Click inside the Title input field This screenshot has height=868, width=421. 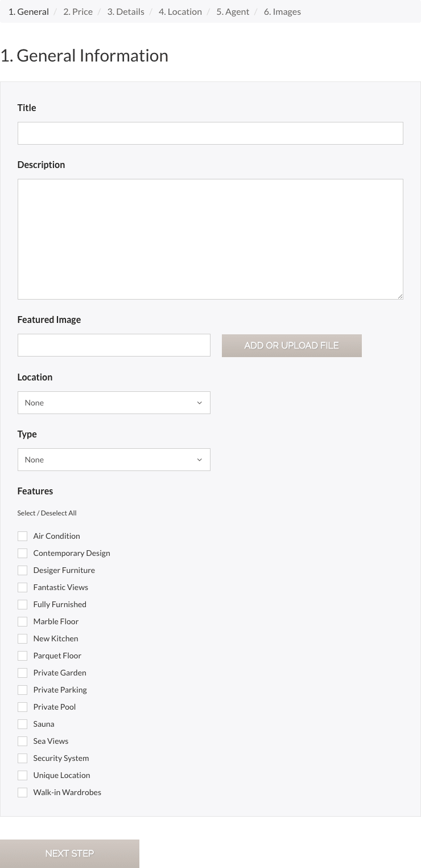210,133
